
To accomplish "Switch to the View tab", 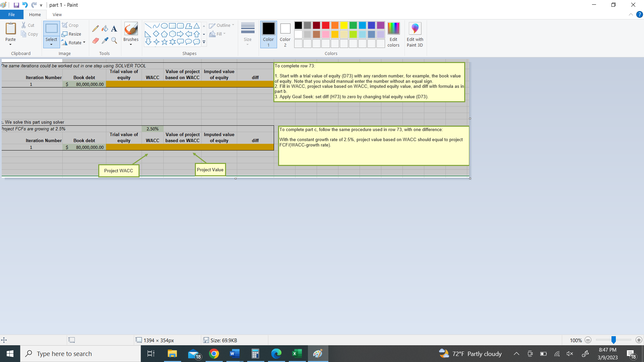I will click(57, 14).
